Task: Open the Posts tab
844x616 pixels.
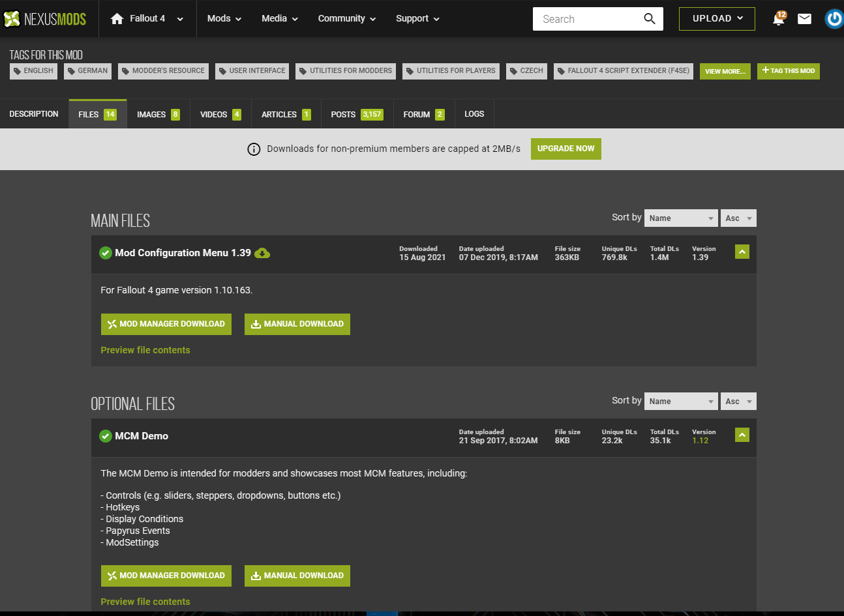Action: [357, 114]
